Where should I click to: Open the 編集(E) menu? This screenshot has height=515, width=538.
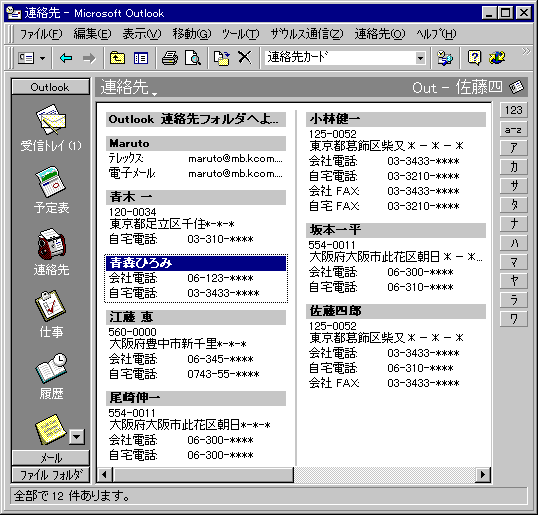tap(92, 34)
